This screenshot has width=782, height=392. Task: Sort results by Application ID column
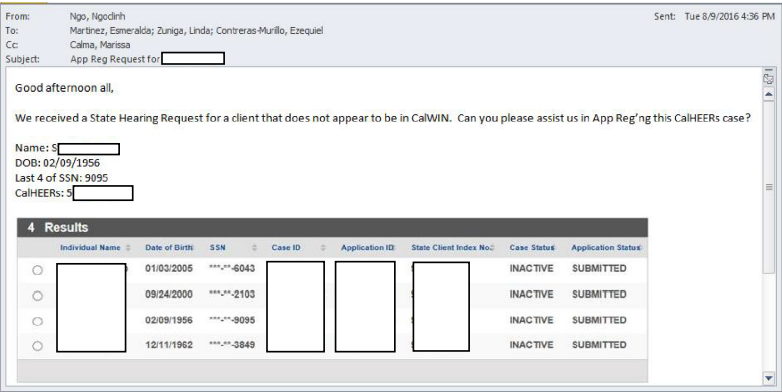coord(368,247)
